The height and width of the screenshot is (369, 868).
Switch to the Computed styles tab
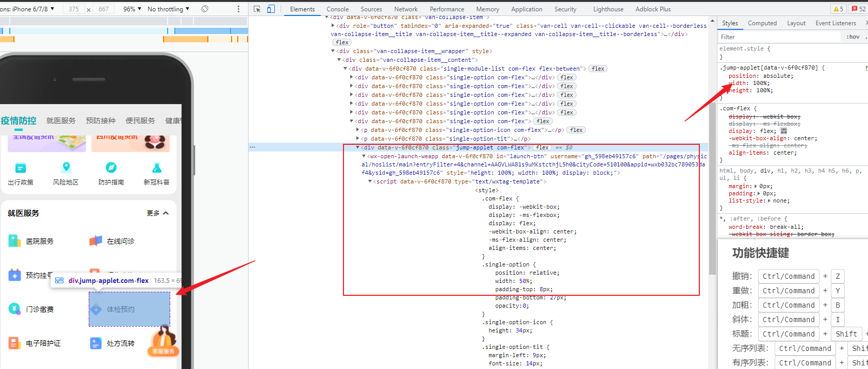coord(762,23)
